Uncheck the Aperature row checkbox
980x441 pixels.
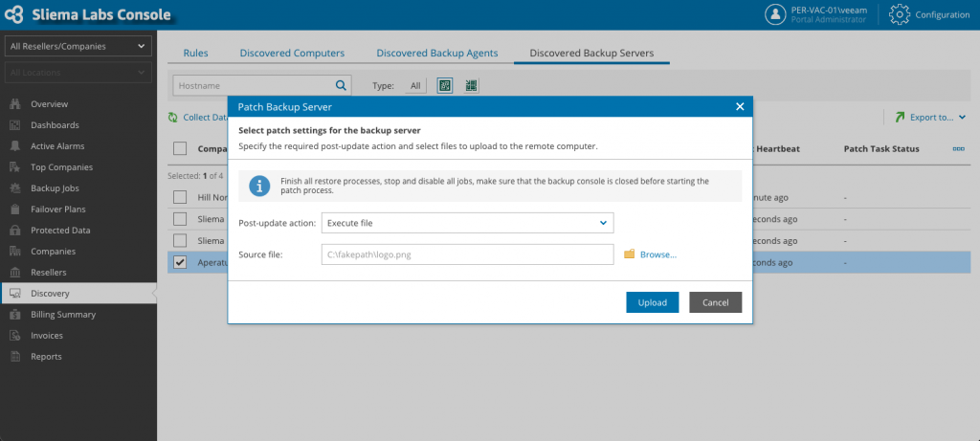click(180, 262)
